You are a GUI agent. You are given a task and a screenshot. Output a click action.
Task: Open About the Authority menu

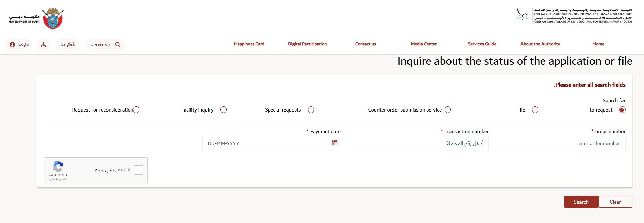pyautogui.click(x=540, y=44)
